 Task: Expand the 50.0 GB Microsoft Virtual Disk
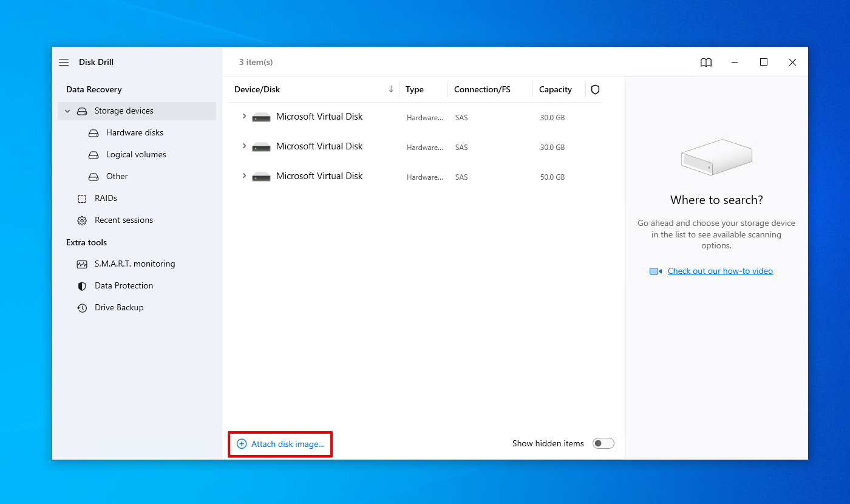(x=244, y=176)
